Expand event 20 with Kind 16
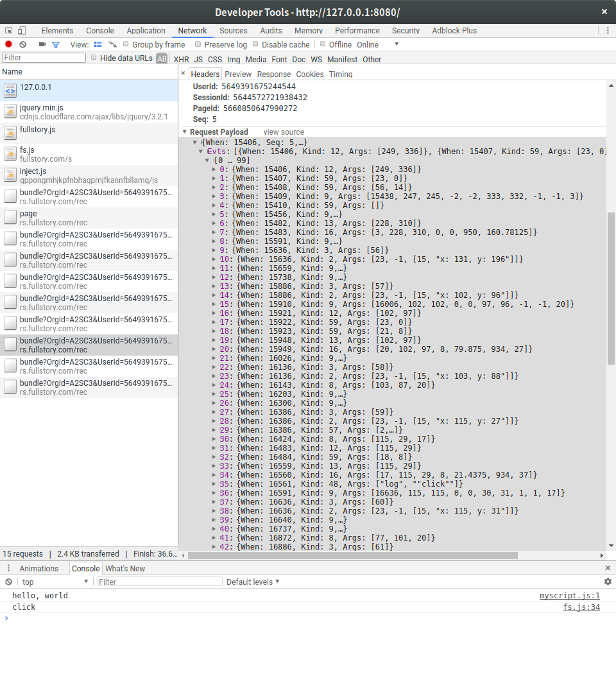This screenshot has height=676, width=616. (214, 349)
